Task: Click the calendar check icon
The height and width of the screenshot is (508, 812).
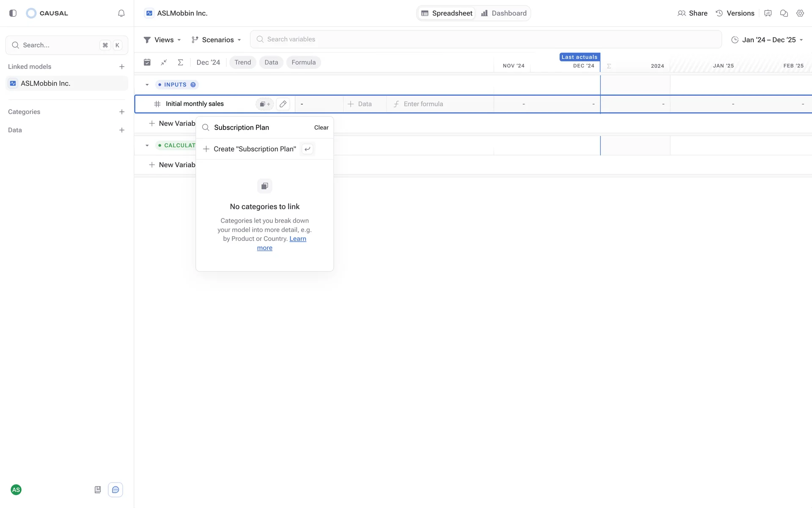Action: click(147, 62)
